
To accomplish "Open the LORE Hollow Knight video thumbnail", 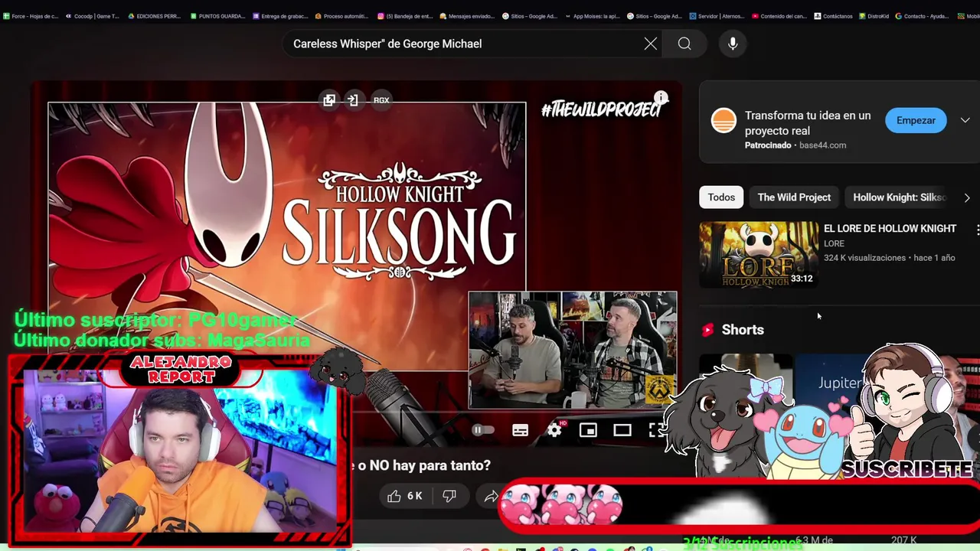I will pos(759,255).
